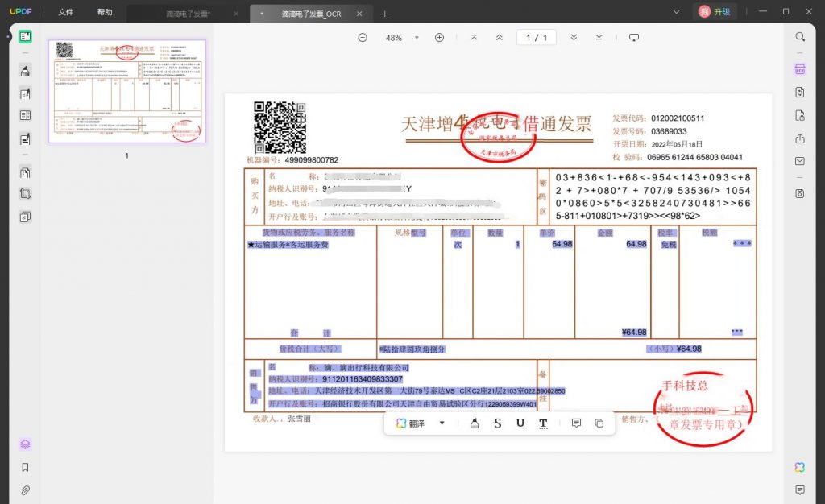This screenshot has height=504, width=825.
Task: Copy selected text with copy icon
Action: click(599, 423)
